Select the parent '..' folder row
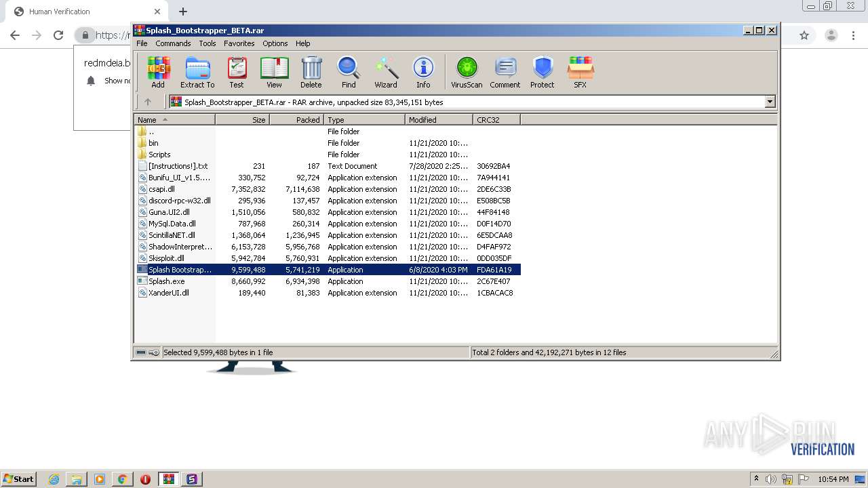The image size is (868, 488). 328,131
